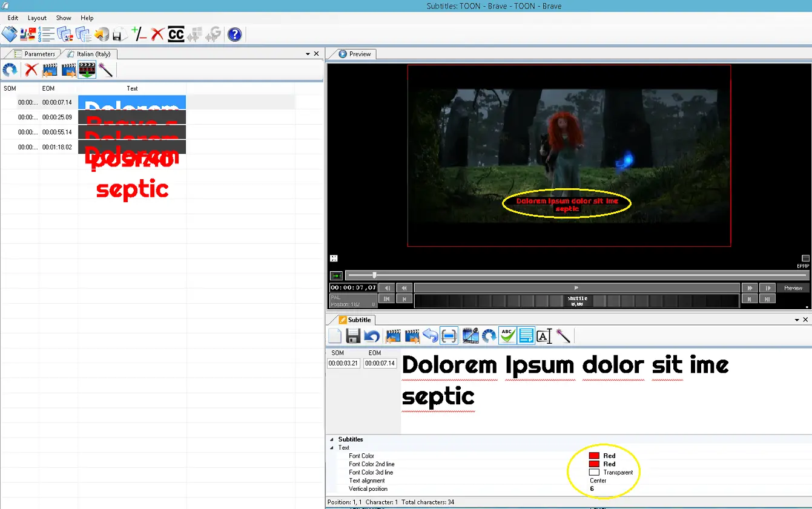Viewport: 812px width, 509px height.
Task: Click the text cursor 'A' icon in Subtitle toolbar
Action: 544,336
